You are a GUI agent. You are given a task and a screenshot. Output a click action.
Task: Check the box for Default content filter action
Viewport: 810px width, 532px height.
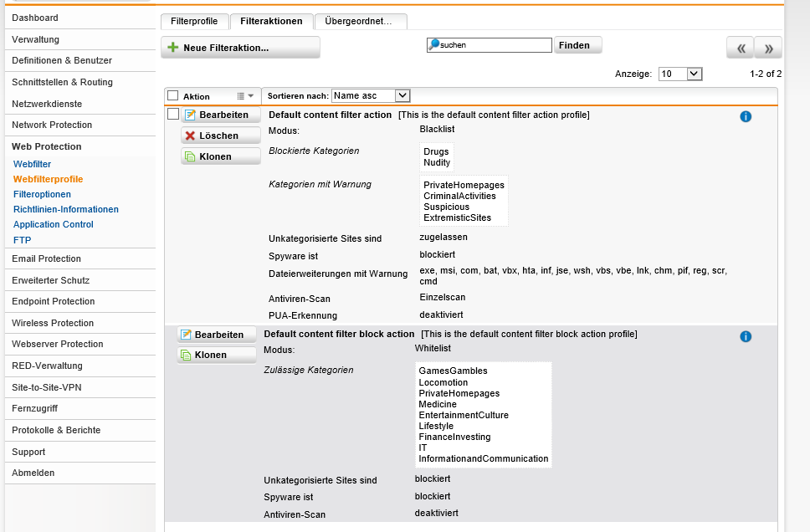(x=173, y=114)
